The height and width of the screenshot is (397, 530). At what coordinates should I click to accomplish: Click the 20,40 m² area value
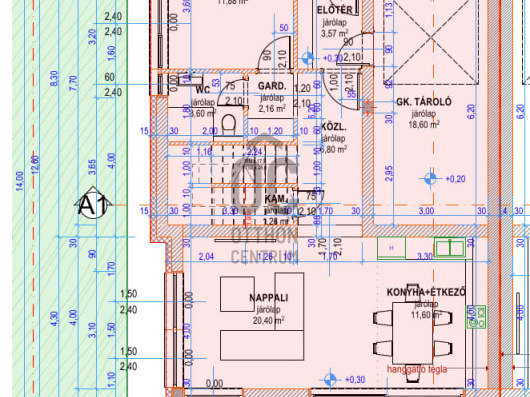click(268, 320)
